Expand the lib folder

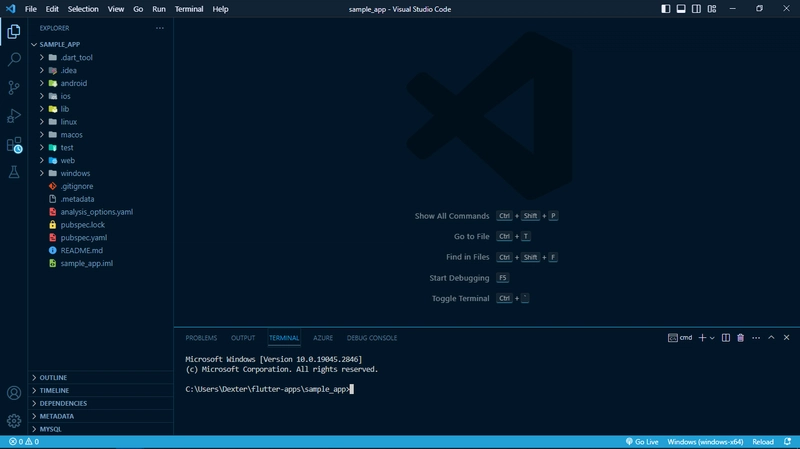tap(65, 109)
